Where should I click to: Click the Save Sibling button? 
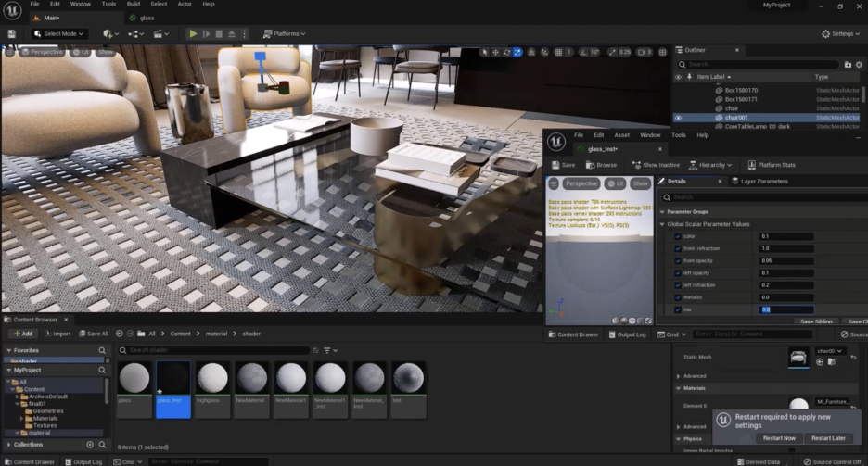point(816,321)
